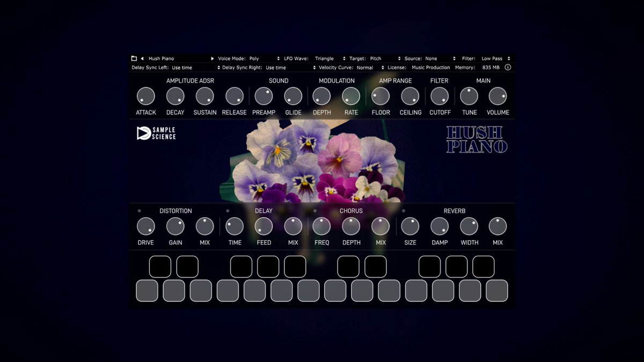Open the info icon beside Memory
The height and width of the screenshot is (362, 644).
click(508, 68)
